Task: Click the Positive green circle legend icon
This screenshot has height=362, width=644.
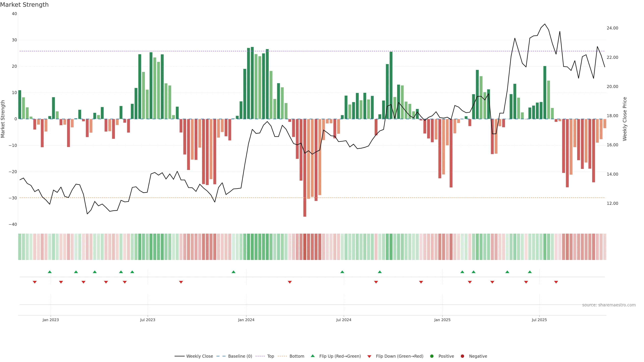Action: (x=432, y=356)
